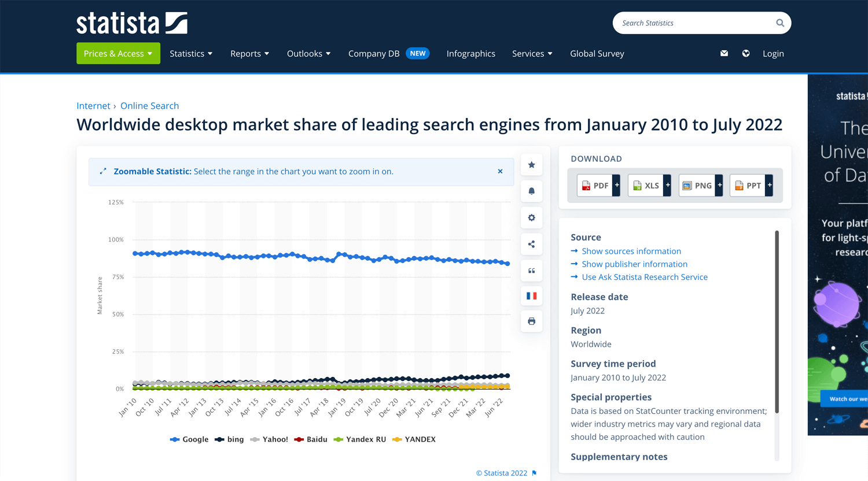Click the citation quote icon
The height and width of the screenshot is (481, 868).
pyautogui.click(x=531, y=271)
